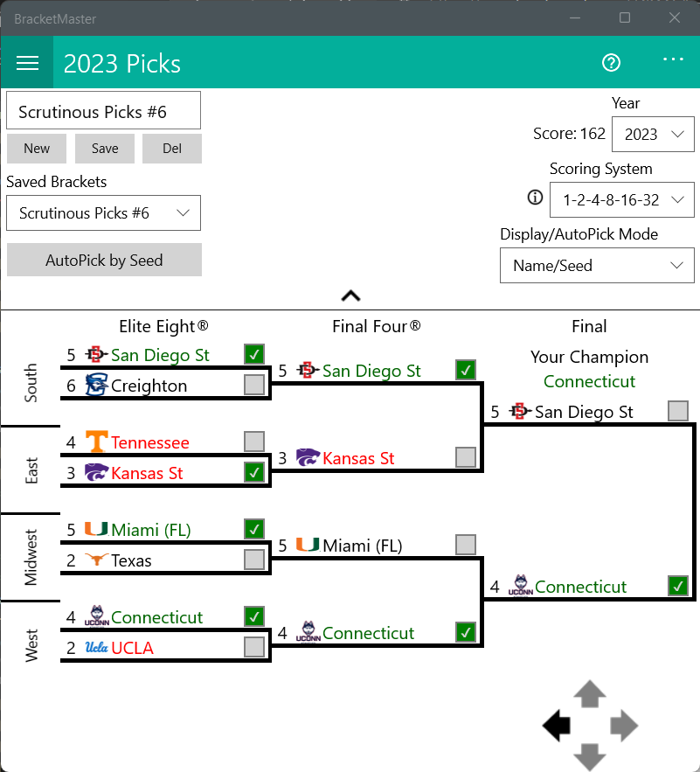Click the up navigation arrow
This screenshot has height=772, width=700.
tap(590, 694)
